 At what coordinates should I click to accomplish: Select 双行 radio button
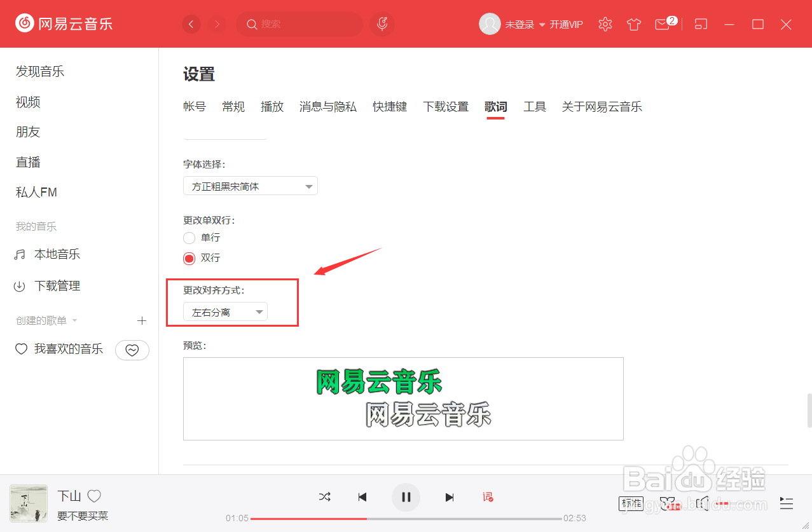pyautogui.click(x=189, y=258)
